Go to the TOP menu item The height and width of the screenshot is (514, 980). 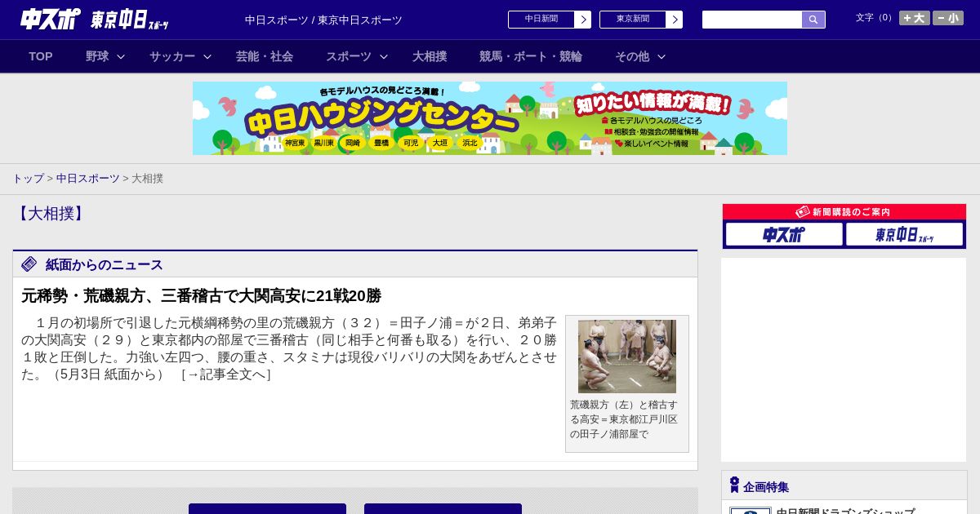[41, 56]
